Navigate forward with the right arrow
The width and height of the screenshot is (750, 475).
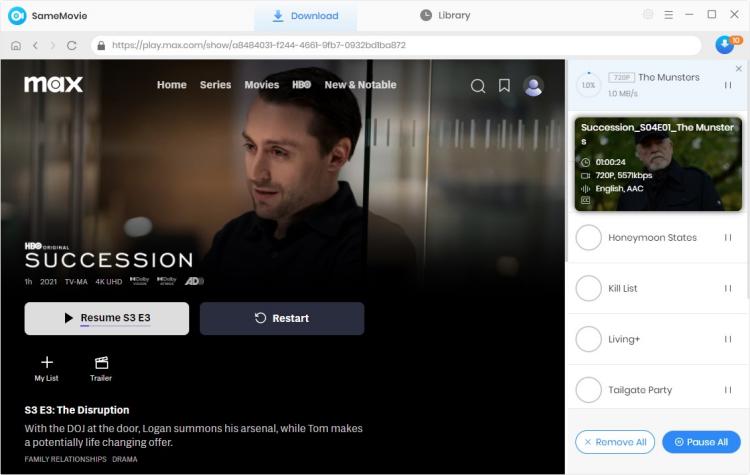(x=53, y=45)
